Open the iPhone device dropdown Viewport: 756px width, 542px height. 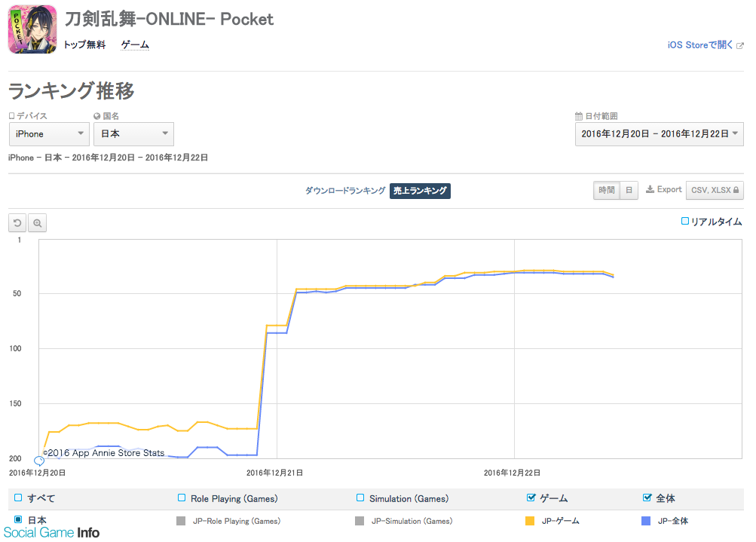[49, 134]
